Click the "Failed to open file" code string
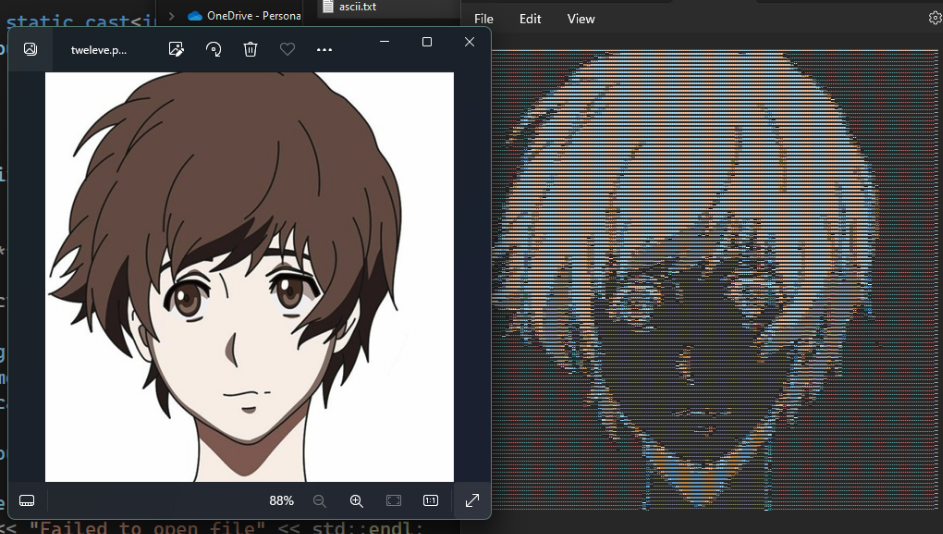The height and width of the screenshot is (534, 943). tap(147, 528)
